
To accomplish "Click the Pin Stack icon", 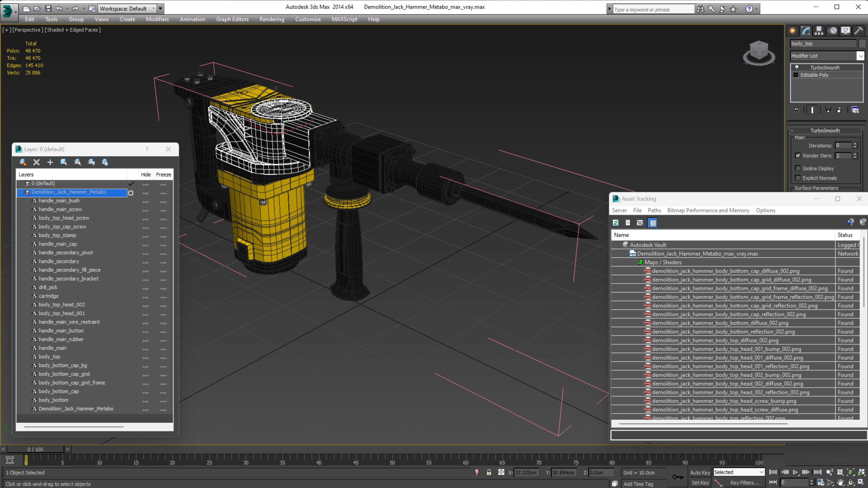I will [x=796, y=110].
